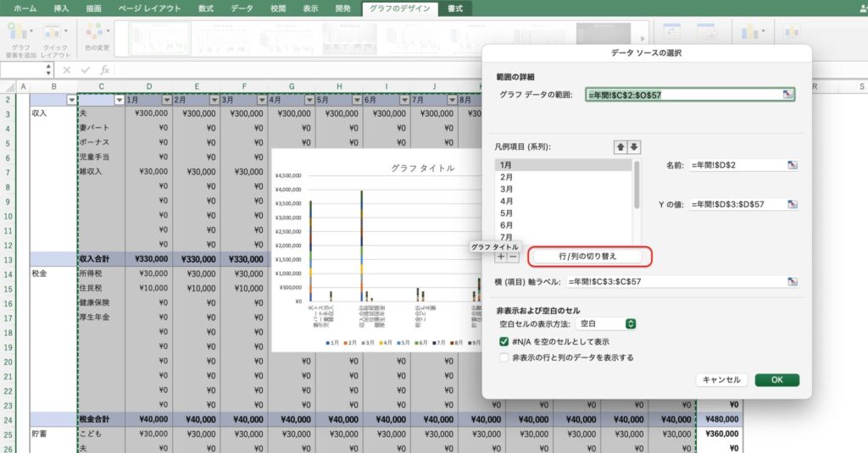Move selected series down with down arrow
Viewport: 868px width, 453px height.
pyautogui.click(x=634, y=147)
